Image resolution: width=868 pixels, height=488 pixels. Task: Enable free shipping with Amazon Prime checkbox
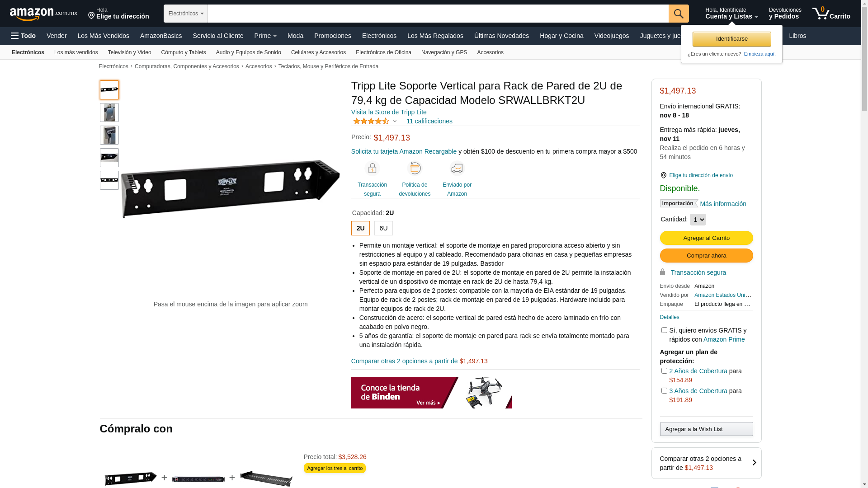(x=664, y=330)
